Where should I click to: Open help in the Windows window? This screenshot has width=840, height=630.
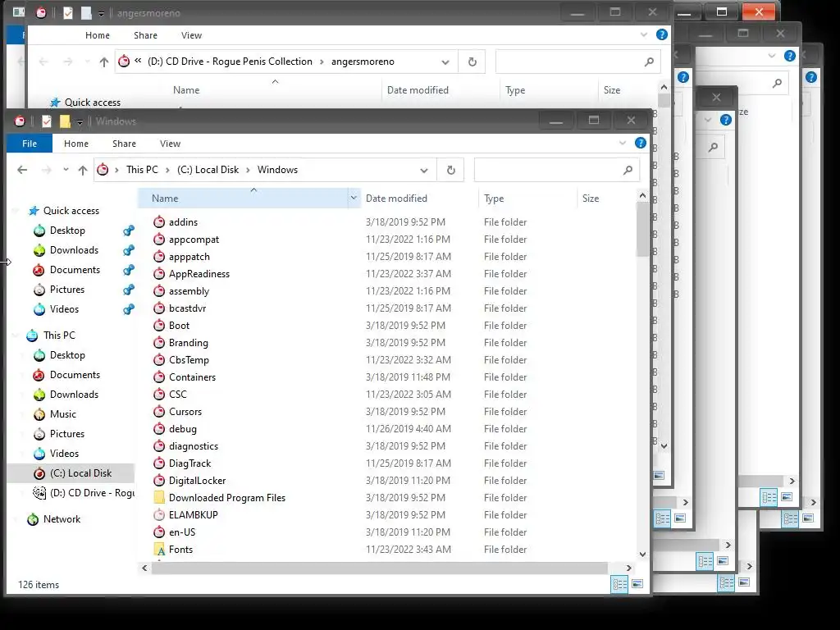coord(640,143)
